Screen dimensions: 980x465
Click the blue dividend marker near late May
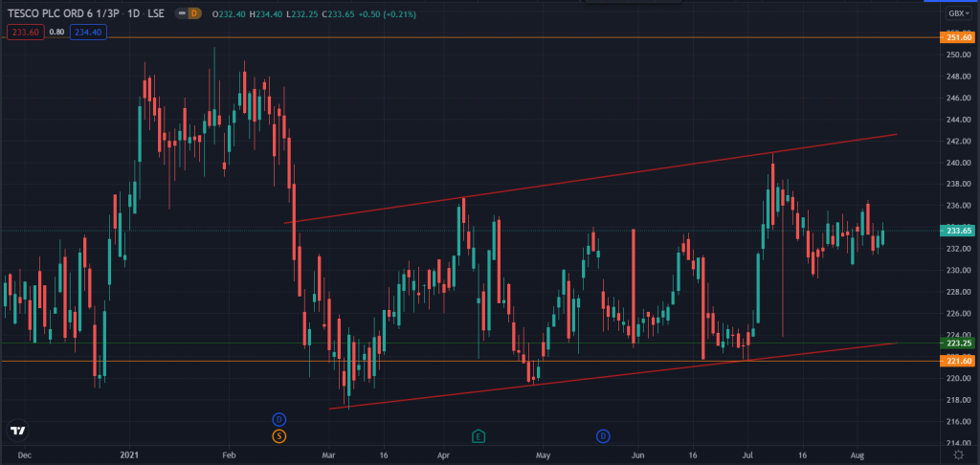[603, 435]
